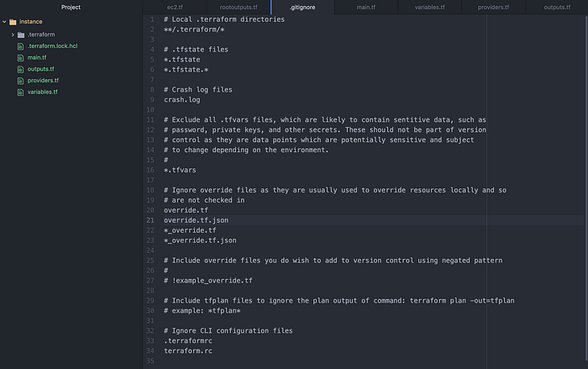Image resolution: width=588 pixels, height=369 pixels.
Task: Click the '# to change depending on the environment.' line
Action: pyautogui.click(x=246, y=150)
